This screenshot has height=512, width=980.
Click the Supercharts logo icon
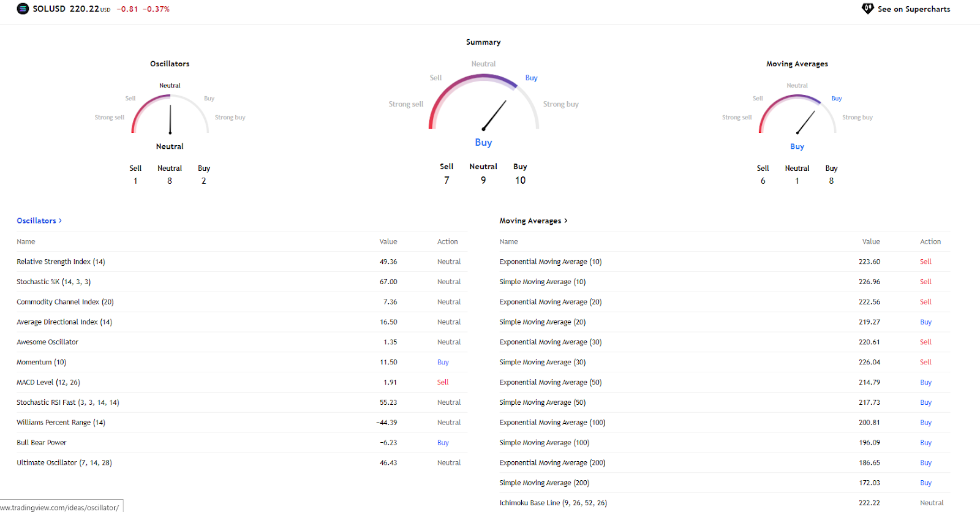click(x=867, y=9)
